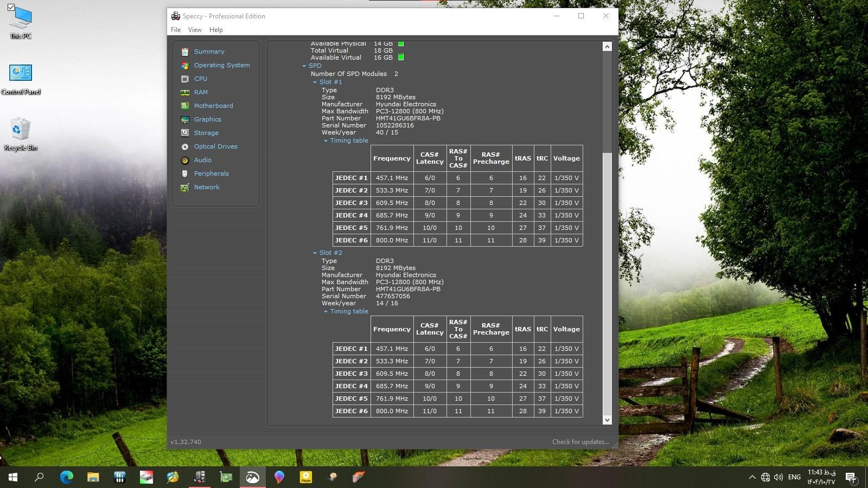Select the Storage drive icon

185,133
